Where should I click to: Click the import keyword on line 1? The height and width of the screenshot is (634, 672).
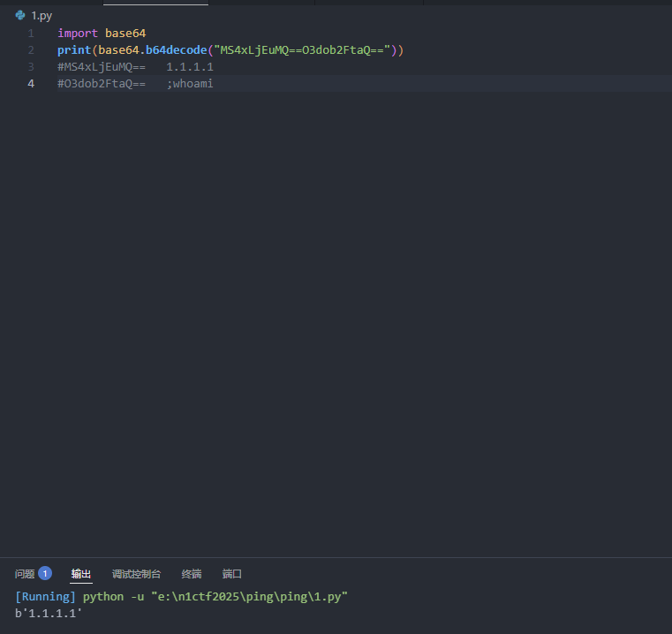(x=78, y=34)
